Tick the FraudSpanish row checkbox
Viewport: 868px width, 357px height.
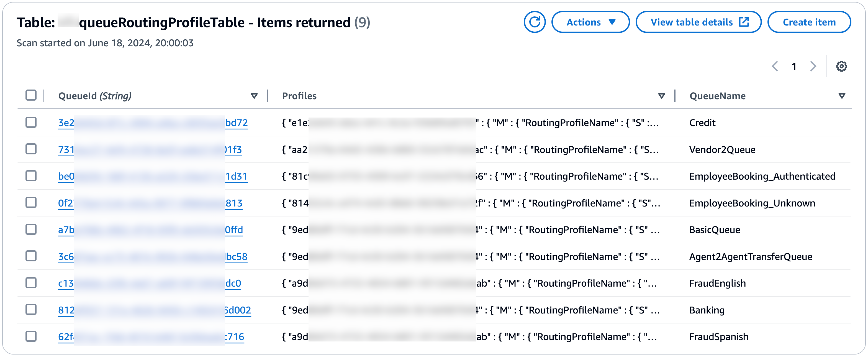(x=31, y=336)
